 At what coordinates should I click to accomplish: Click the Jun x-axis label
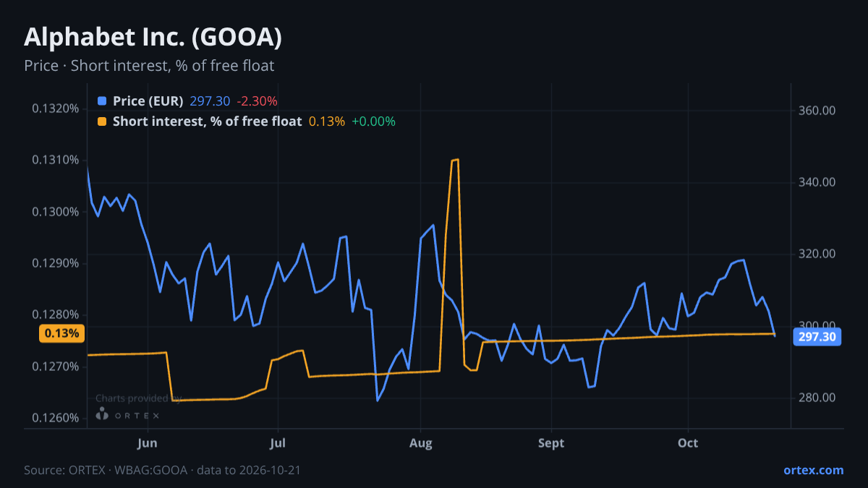pos(147,443)
